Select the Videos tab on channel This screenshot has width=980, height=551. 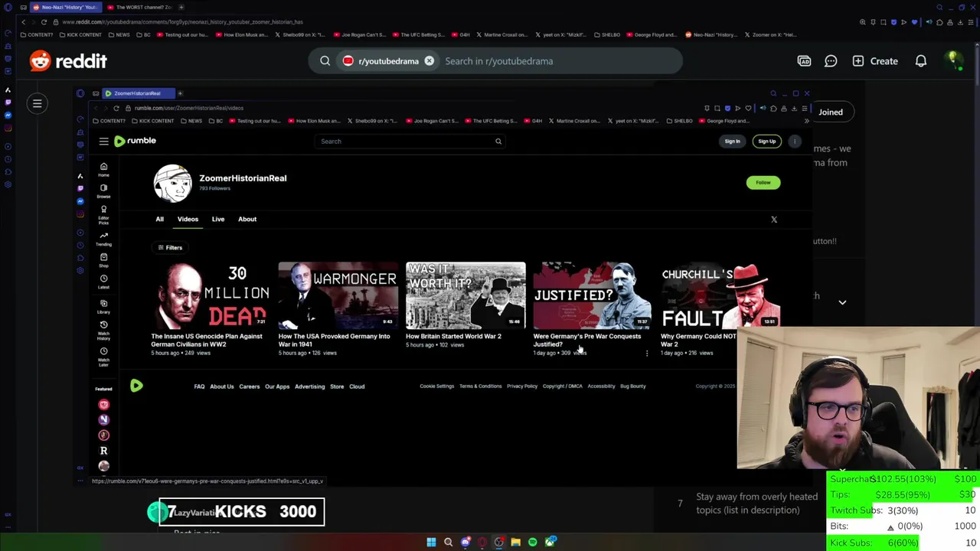(x=188, y=219)
